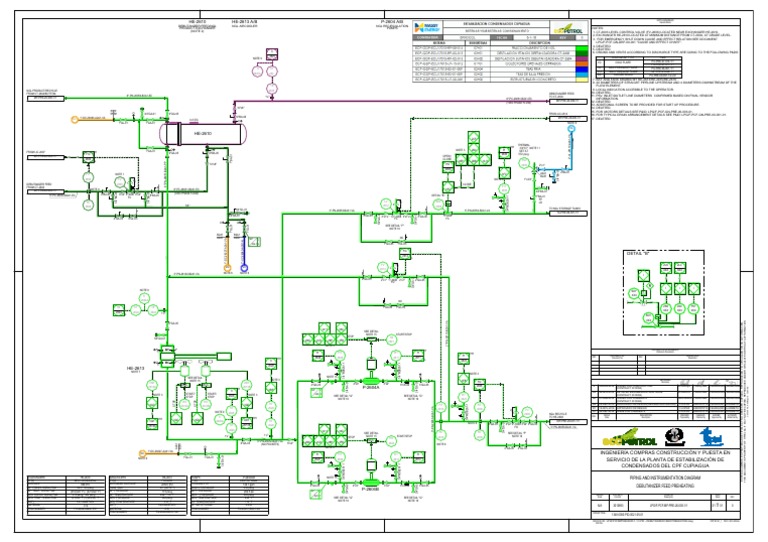Click the Ecopetrol logo in the legend header
This screenshot has width=768, height=542.
pyautogui.click(x=569, y=27)
